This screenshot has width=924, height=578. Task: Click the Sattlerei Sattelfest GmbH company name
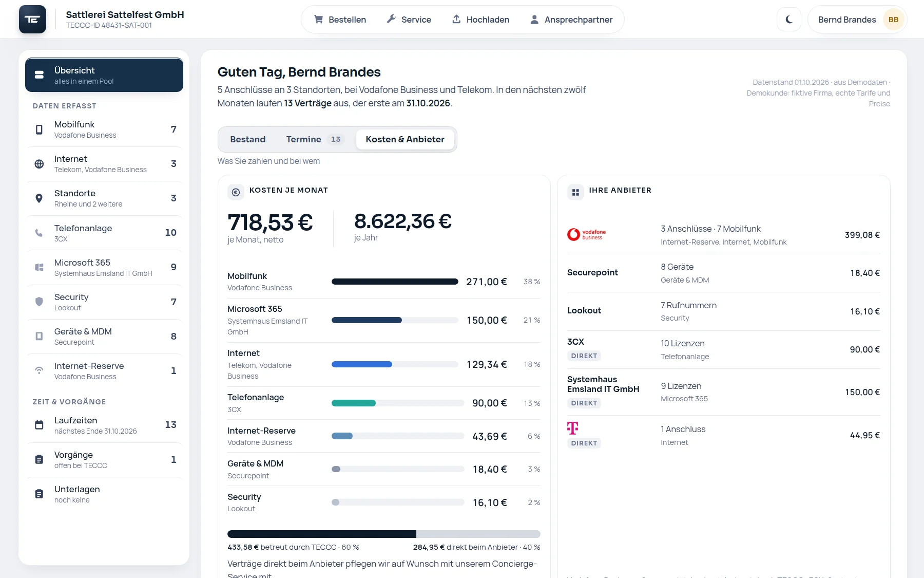(125, 14)
